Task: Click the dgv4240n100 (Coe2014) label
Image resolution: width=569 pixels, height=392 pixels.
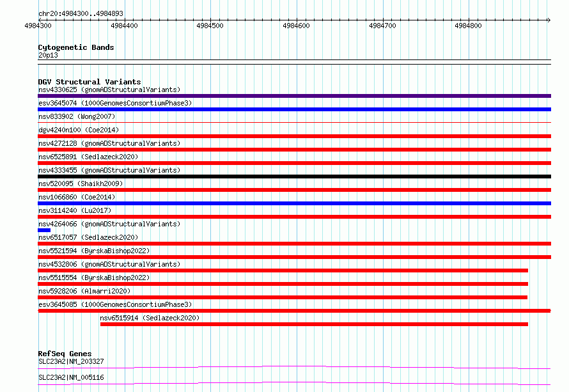Action: (79, 130)
